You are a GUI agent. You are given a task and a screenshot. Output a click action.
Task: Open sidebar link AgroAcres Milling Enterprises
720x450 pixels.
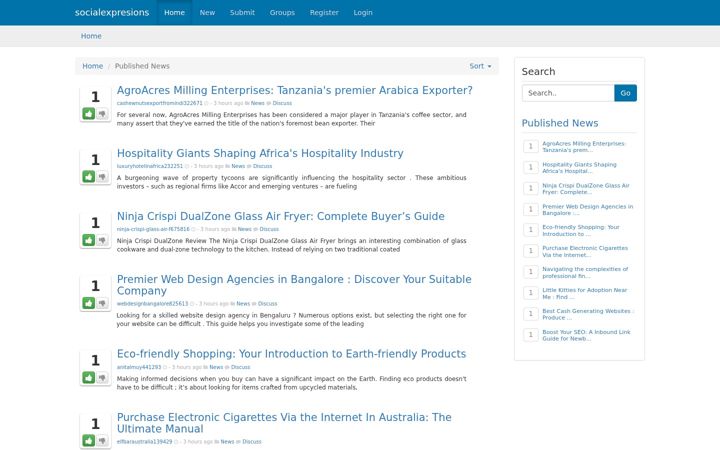pos(584,146)
